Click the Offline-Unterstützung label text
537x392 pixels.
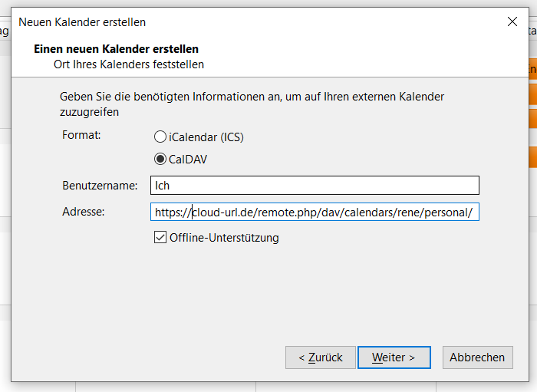pyautogui.click(x=224, y=238)
